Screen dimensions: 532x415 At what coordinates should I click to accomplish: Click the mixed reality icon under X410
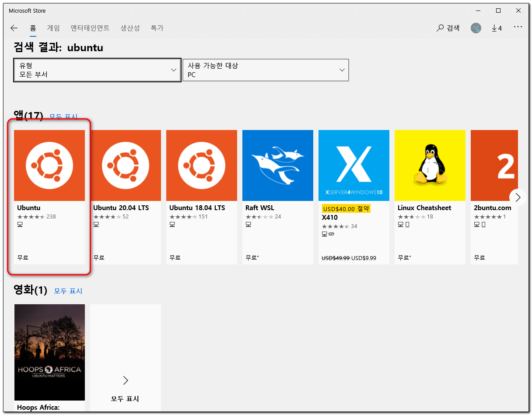pos(331,234)
